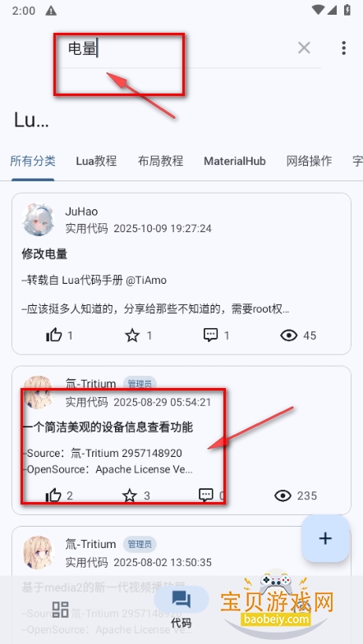The width and height of the screenshot is (363, 644).
Task: Tap the blue plus floating button
Action: coord(325,538)
